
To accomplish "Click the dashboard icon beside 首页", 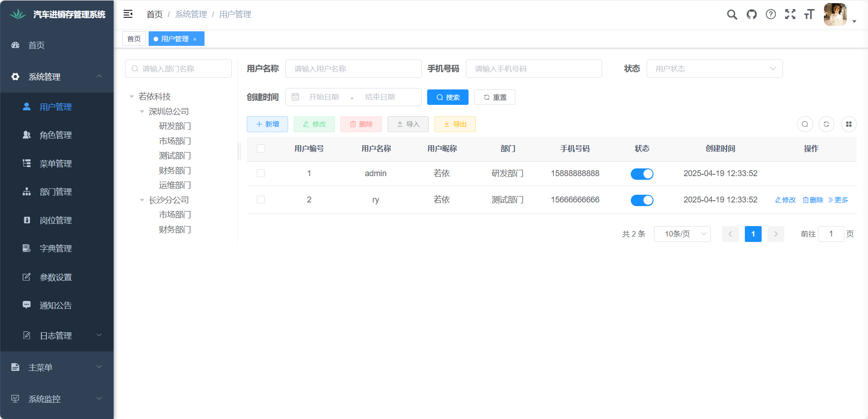I will 15,45.
